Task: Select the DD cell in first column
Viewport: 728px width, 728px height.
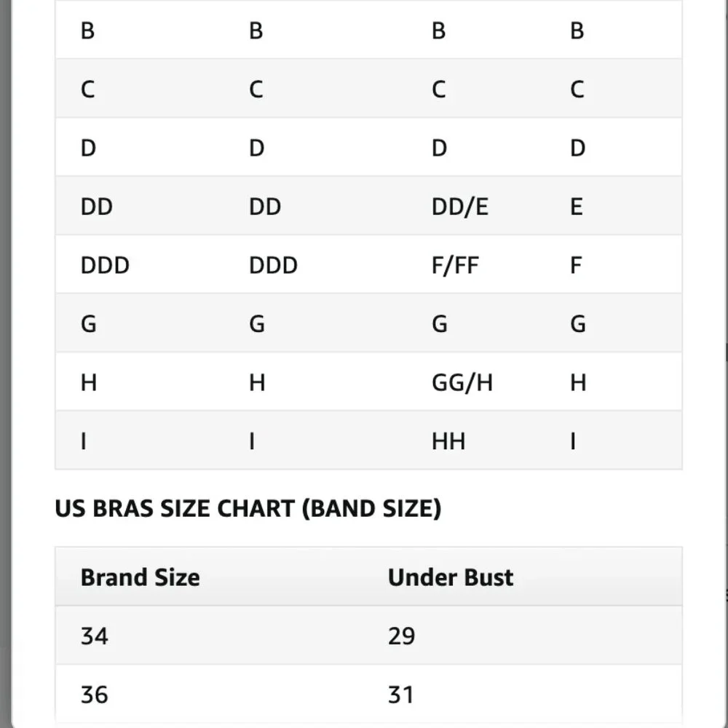Action: (x=97, y=207)
